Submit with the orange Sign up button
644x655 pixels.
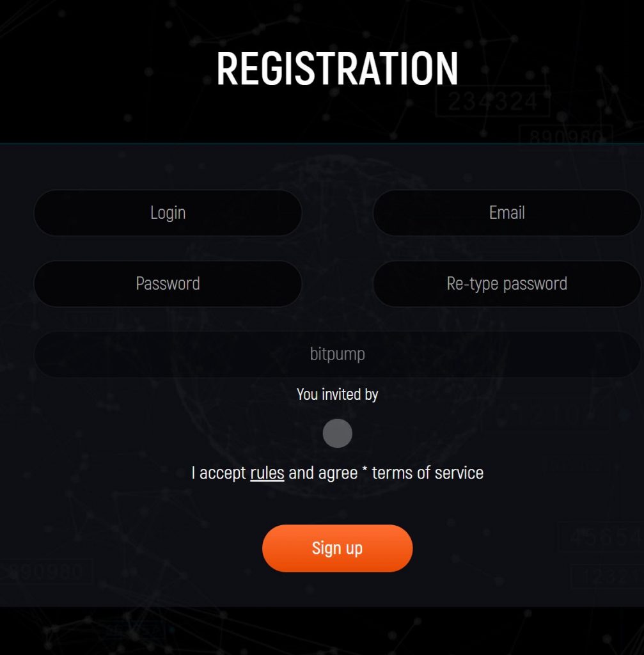tap(338, 548)
